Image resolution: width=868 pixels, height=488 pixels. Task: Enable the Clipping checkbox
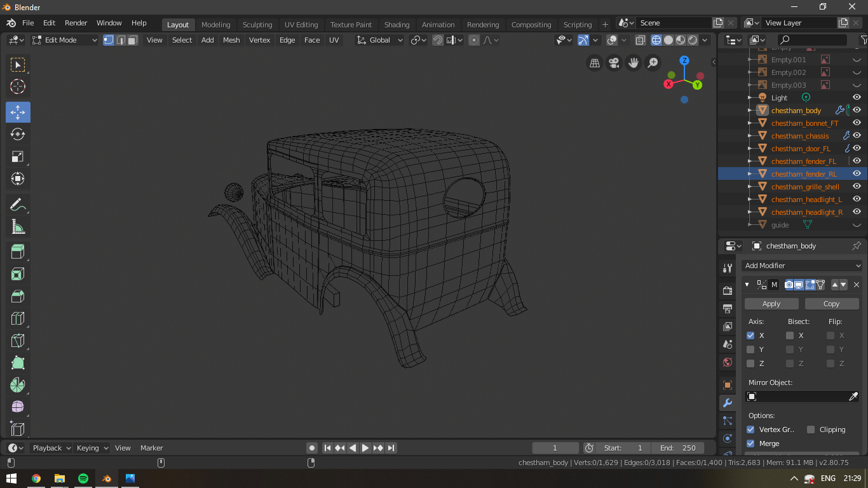point(811,430)
